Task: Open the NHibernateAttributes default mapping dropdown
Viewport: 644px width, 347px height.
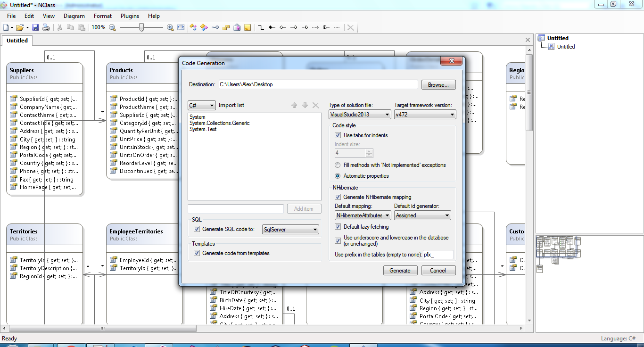Action: 363,215
